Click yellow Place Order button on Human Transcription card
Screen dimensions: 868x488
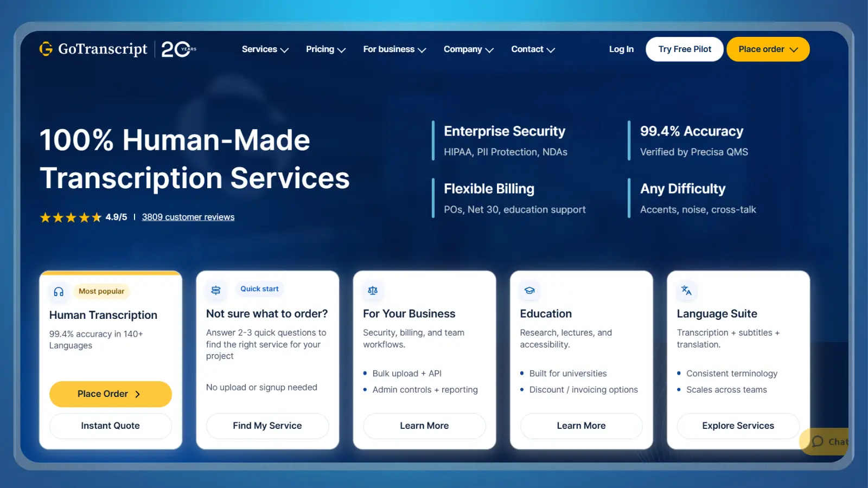click(110, 394)
